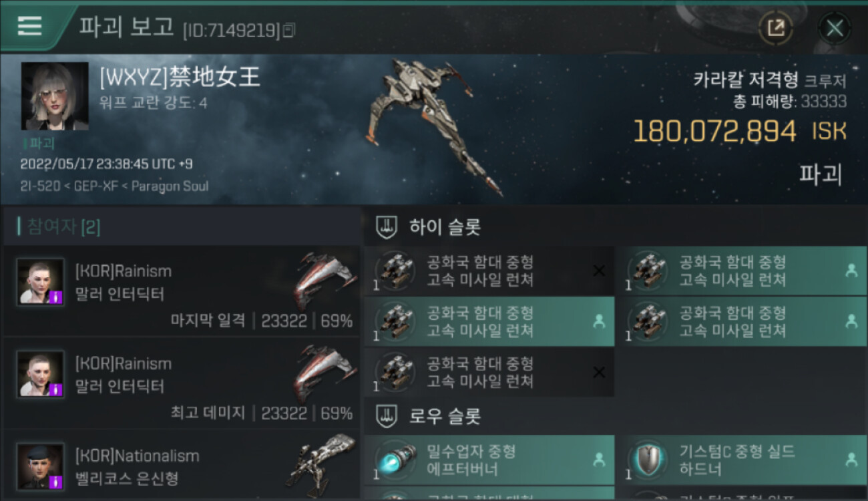Image resolution: width=868 pixels, height=501 pixels.
Task: Click the 180,072,894 ISK value
Action: tap(739, 132)
